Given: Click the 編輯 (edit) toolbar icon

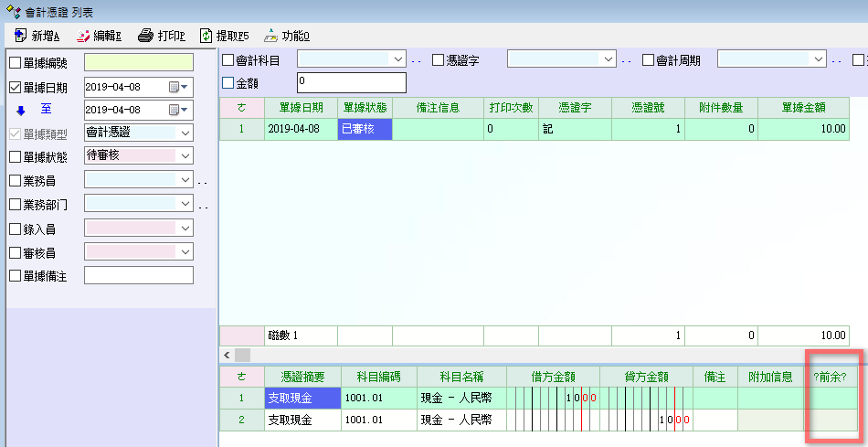Looking at the screenshot, I should point(83,37).
